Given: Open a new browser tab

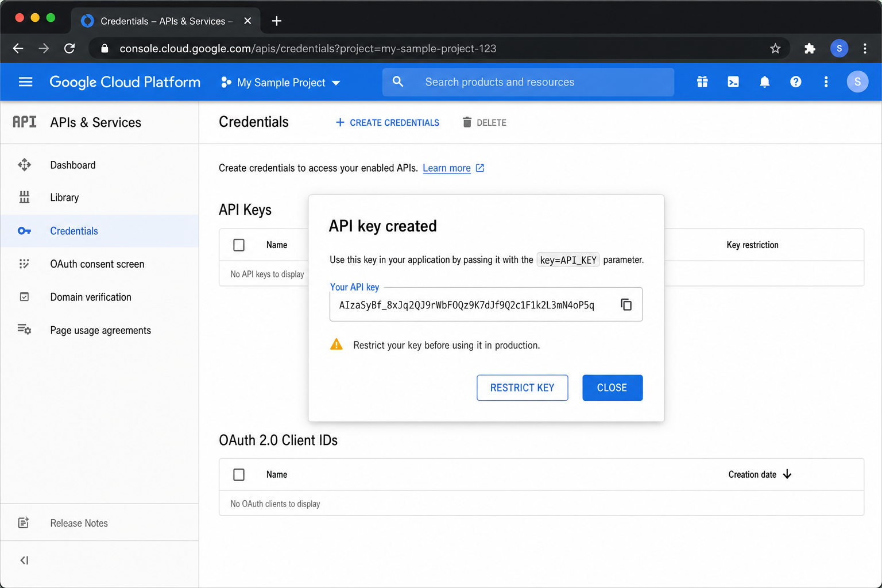Looking at the screenshot, I should (x=277, y=21).
